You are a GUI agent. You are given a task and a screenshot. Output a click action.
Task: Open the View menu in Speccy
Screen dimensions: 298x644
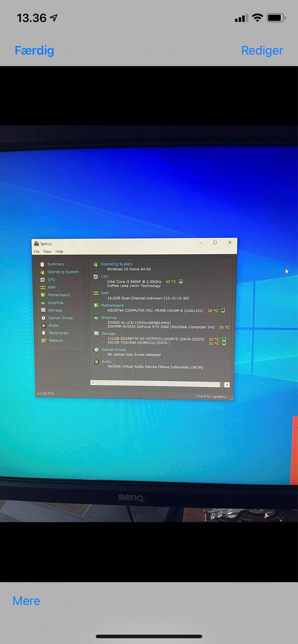(48, 252)
